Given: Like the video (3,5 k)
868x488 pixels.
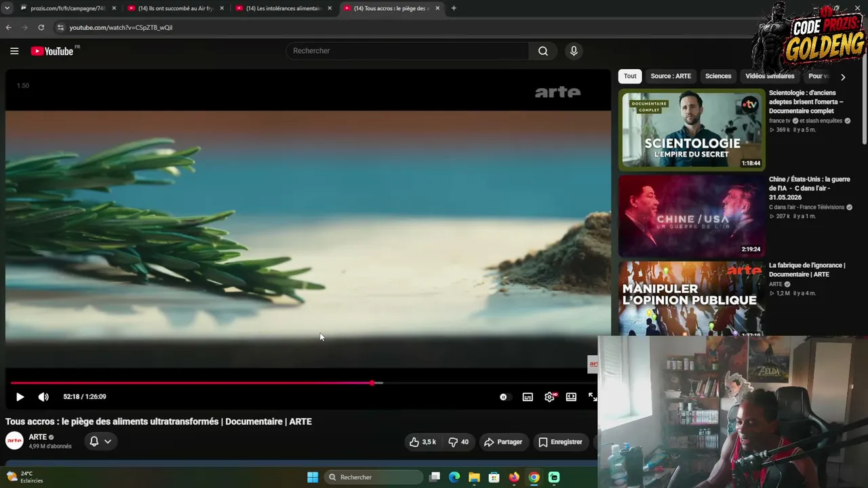Looking at the screenshot, I should pos(422,442).
